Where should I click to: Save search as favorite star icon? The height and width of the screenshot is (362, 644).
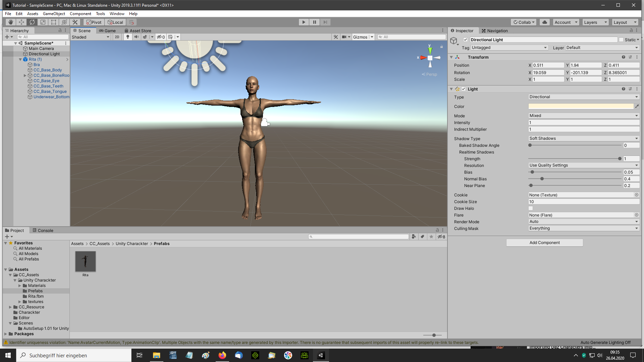click(431, 237)
